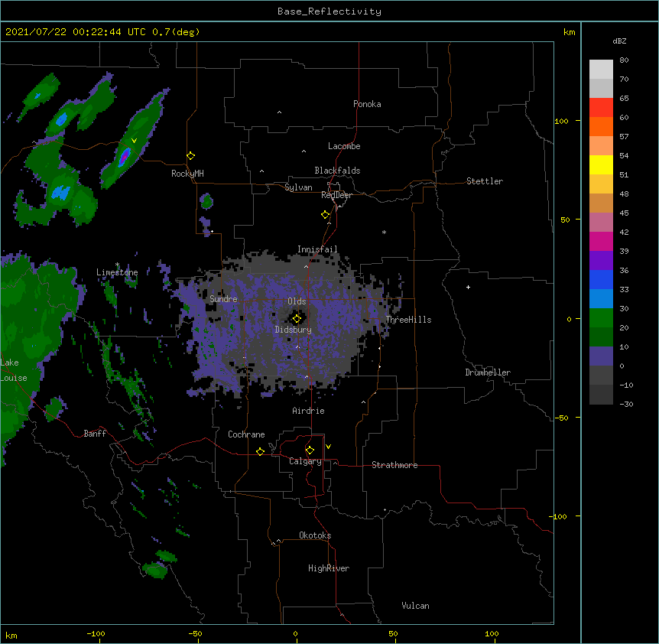659x644 pixels.
Task: Click the yellow diamond marker directly above Calgary label
Action: click(x=310, y=450)
